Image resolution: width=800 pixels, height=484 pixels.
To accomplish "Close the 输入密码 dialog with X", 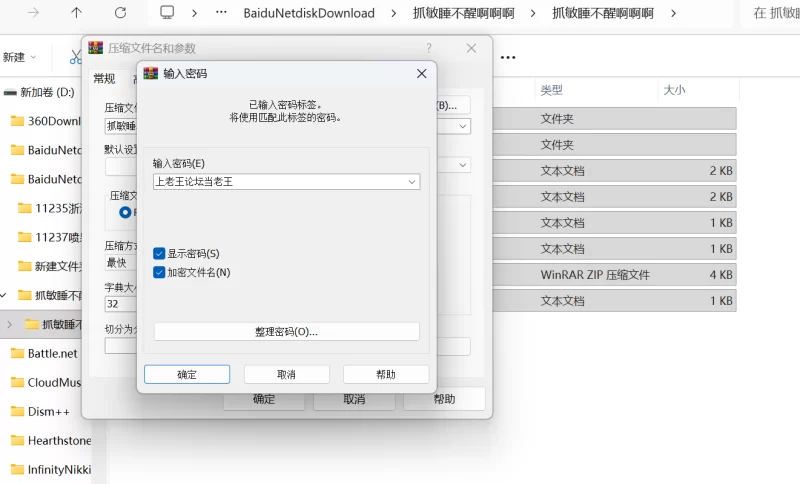I will [421, 73].
